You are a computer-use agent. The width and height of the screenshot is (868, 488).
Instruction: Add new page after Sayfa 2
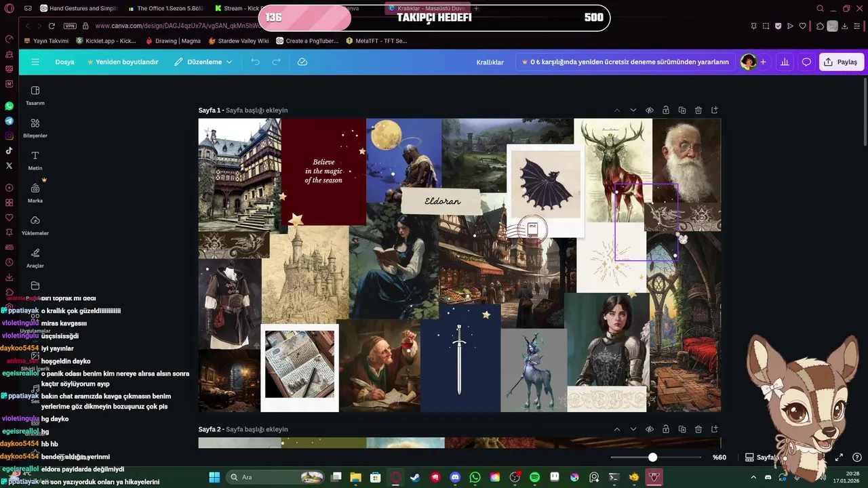pyautogui.click(x=715, y=429)
